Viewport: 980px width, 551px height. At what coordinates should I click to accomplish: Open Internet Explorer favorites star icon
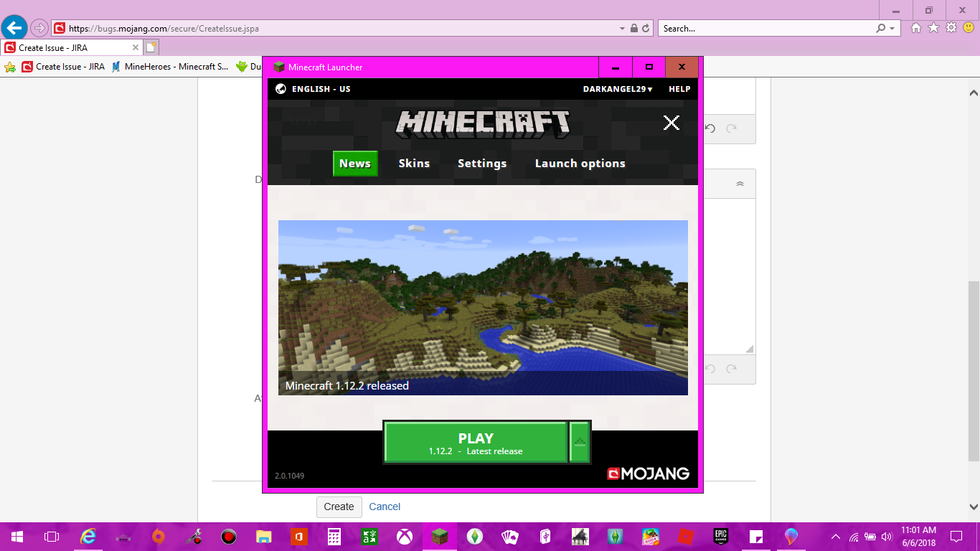point(933,28)
